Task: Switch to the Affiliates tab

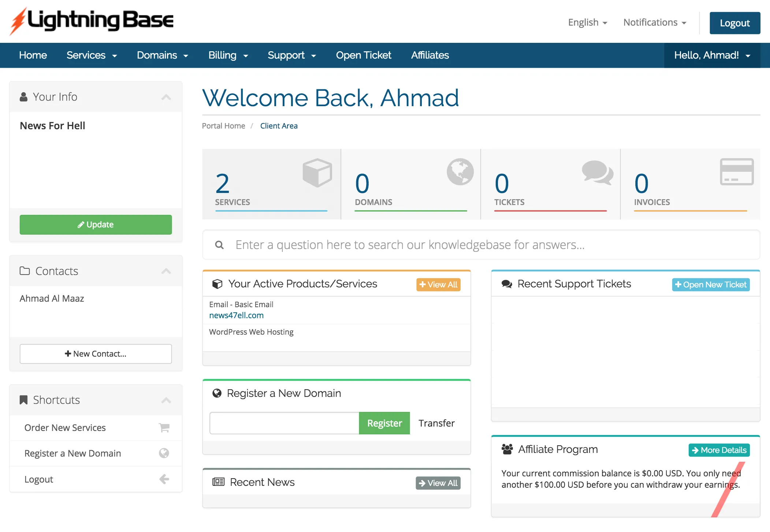Action: point(430,55)
